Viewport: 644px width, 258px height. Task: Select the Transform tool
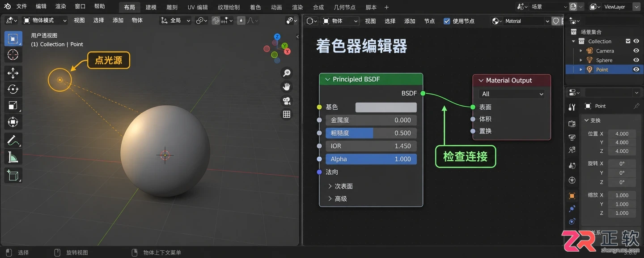click(13, 122)
